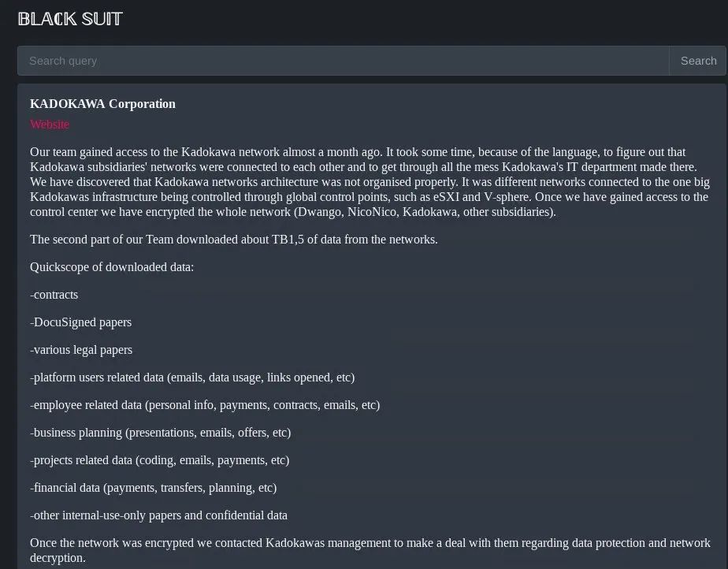Click the "Quickscope of downloaded data" line

[x=112, y=267]
